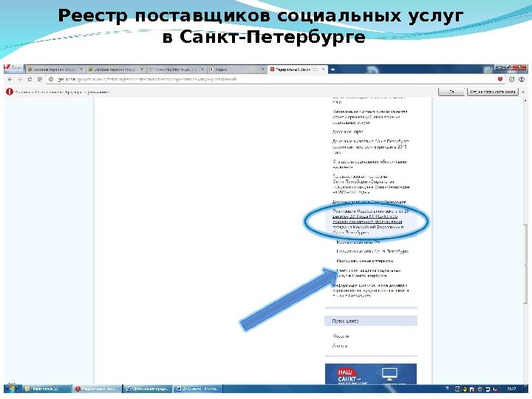Open the Windows Start button

(11, 389)
